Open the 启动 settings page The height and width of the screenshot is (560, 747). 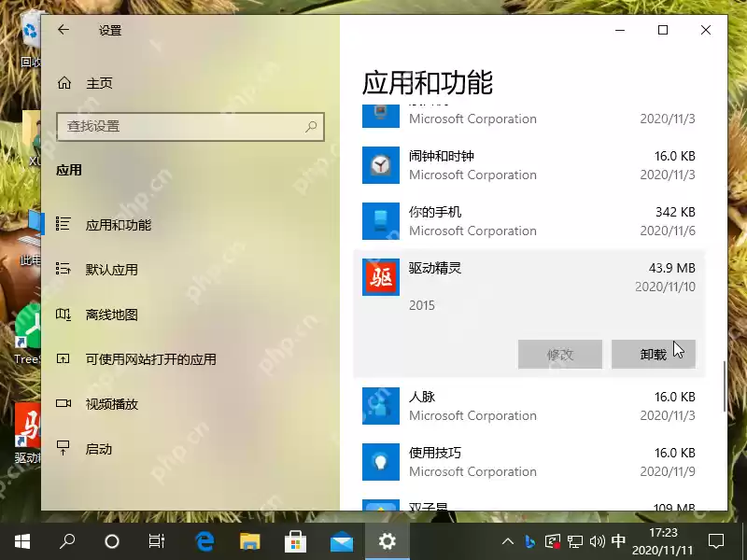[x=93, y=449]
